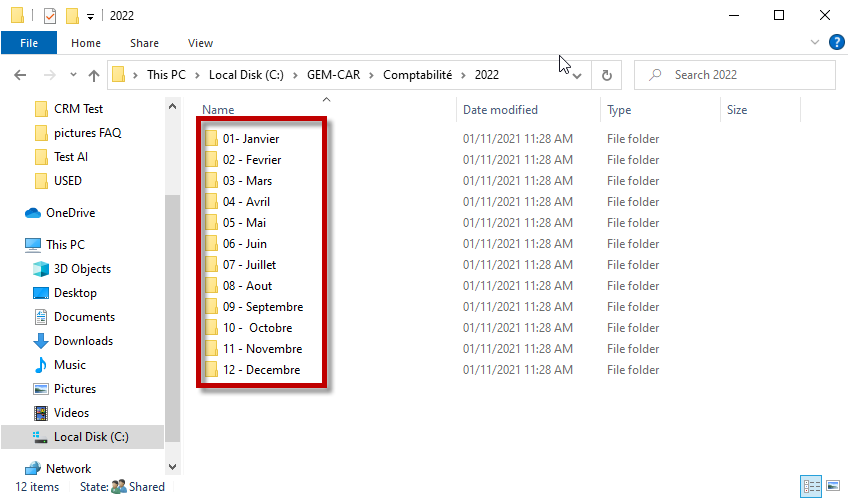
Task: Open the File menu
Action: [29, 43]
